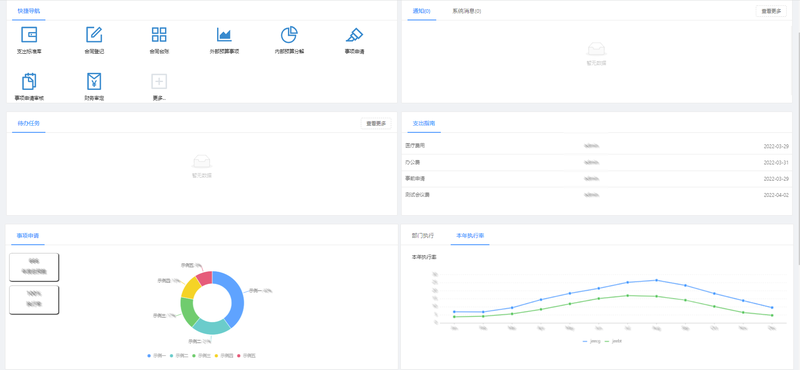Open the 外部预算事项 area-chart shortcut icon
This screenshot has width=800, height=370.
pos(224,34)
